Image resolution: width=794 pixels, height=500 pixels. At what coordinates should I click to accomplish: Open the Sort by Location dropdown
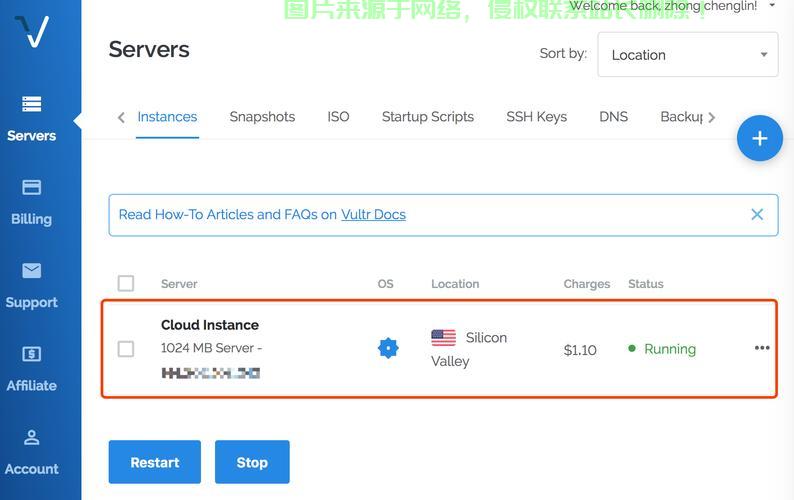[x=687, y=55]
